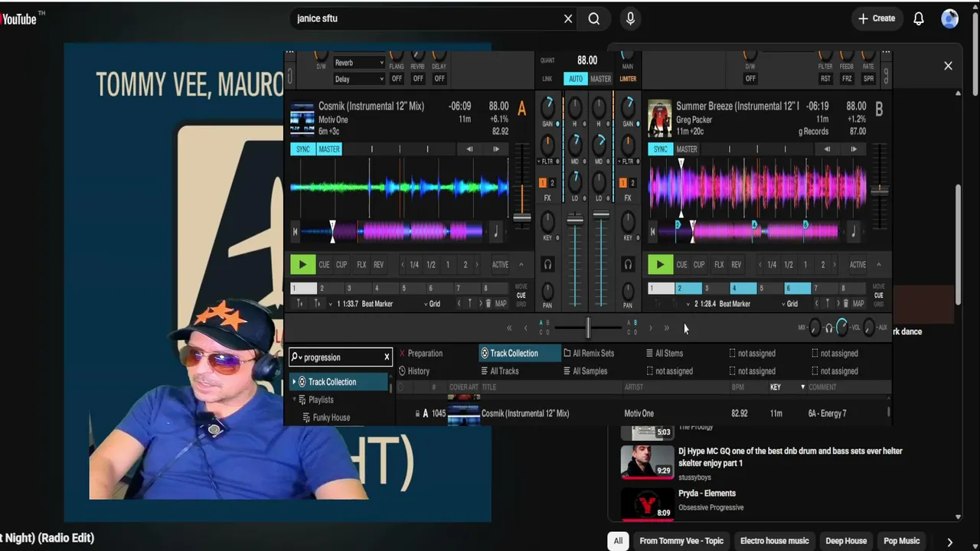Skip deck B to track start
The width and height of the screenshot is (980, 551).
(653, 232)
